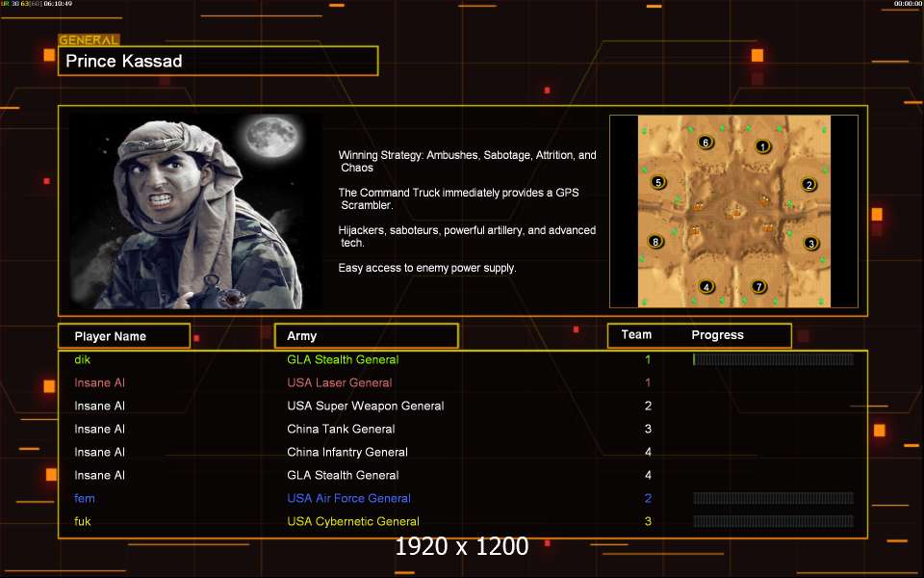Click start position marker 5 on the minimap
This screenshot has width=924, height=578.
pyautogui.click(x=658, y=182)
